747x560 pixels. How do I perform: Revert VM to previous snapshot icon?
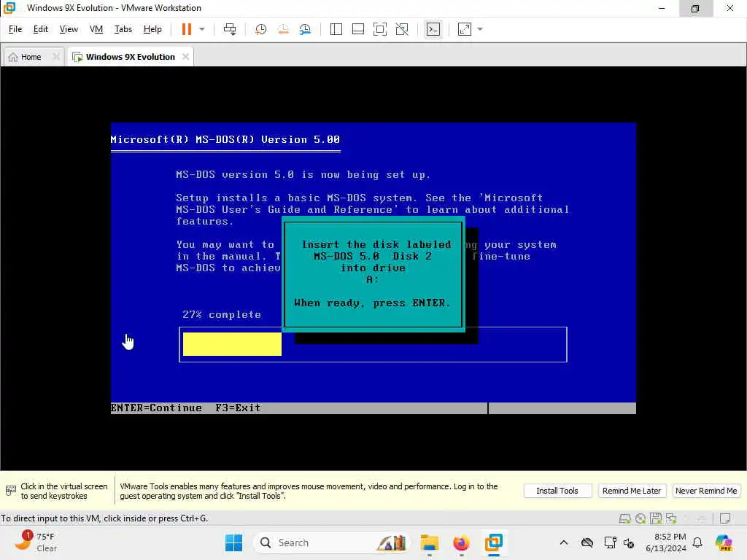[x=283, y=29]
